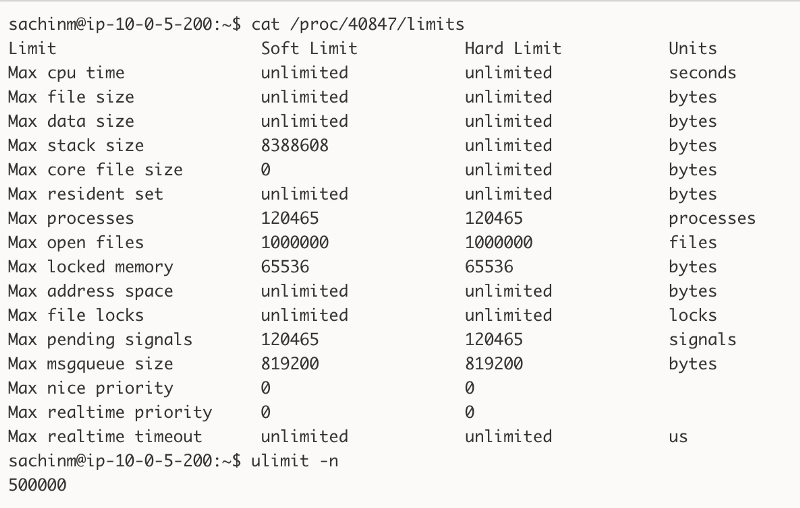This screenshot has width=800, height=508.
Task: Click the soft limit 65536 value
Action: pos(285,267)
